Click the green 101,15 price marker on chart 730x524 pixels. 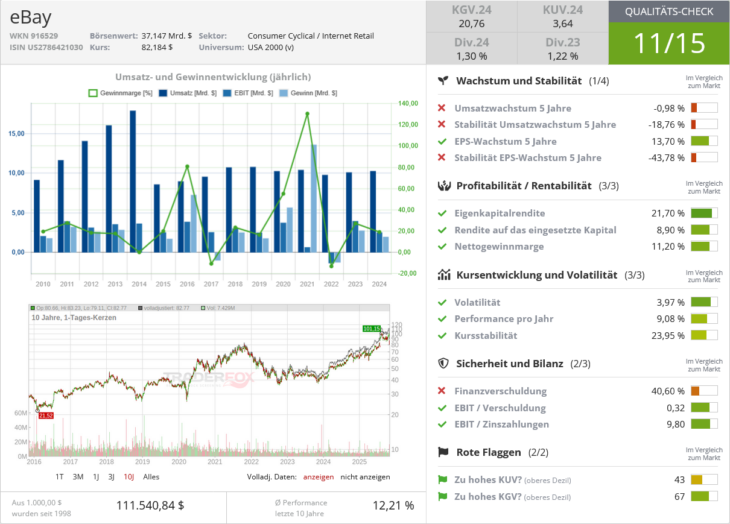point(370,328)
